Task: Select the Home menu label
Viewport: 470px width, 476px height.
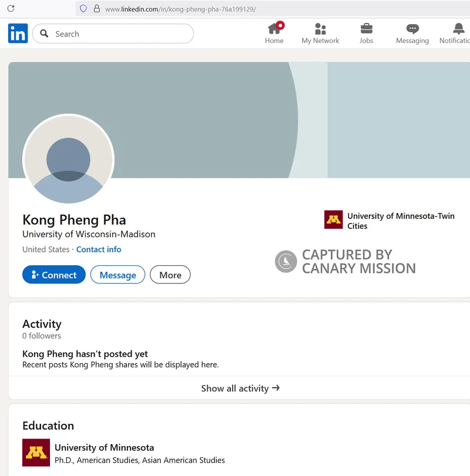Action: (274, 40)
